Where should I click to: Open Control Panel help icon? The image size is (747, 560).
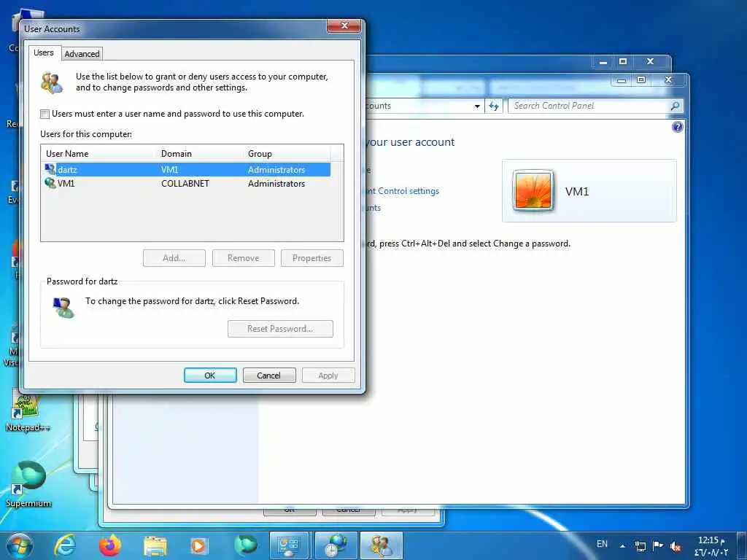[678, 127]
